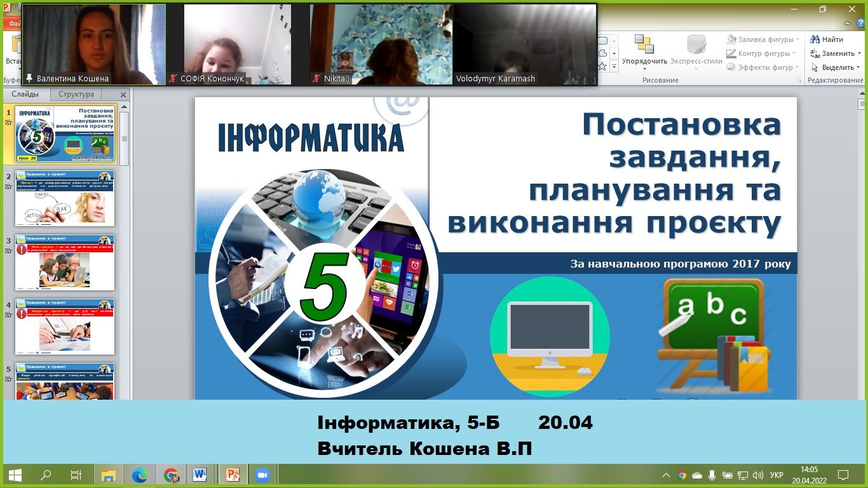
Task: Click the PowerPoint Help question mark icon
Action: [861, 23]
